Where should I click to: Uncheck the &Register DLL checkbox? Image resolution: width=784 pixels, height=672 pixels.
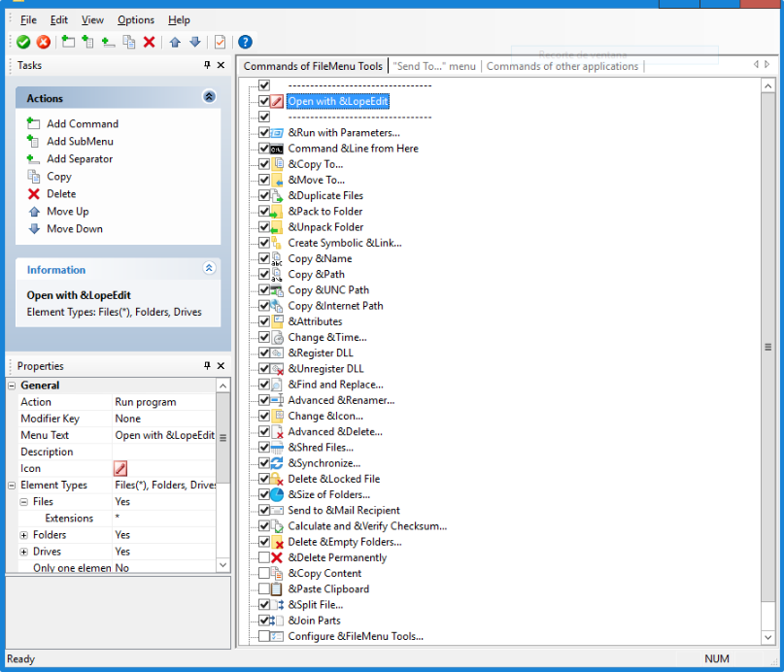(264, 353)
